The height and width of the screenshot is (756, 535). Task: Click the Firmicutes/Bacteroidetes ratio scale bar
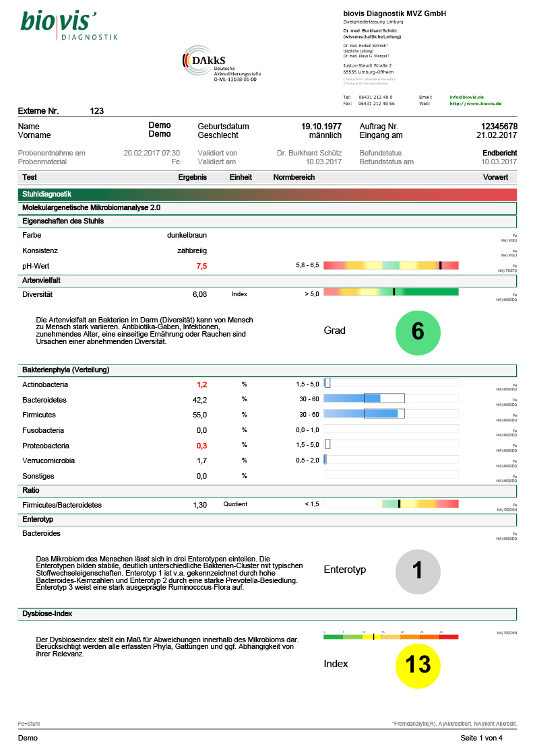391,504
